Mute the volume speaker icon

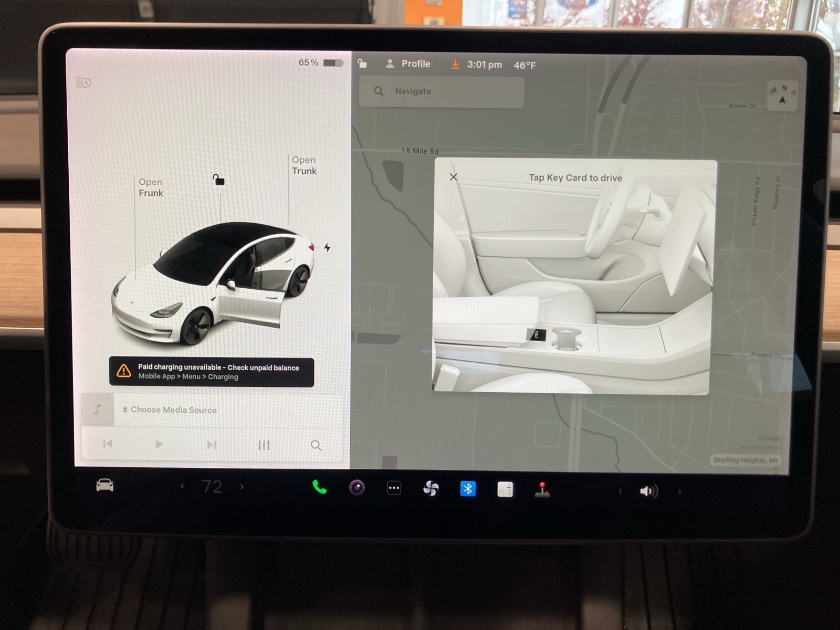click(x=648, y=491)
